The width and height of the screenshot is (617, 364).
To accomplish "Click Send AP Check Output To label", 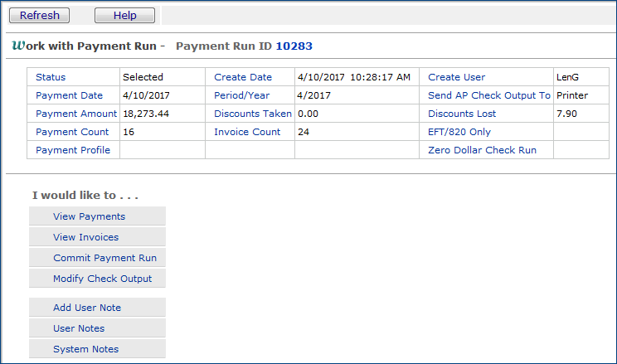I will pyautogui.click(x=488, y=95).
